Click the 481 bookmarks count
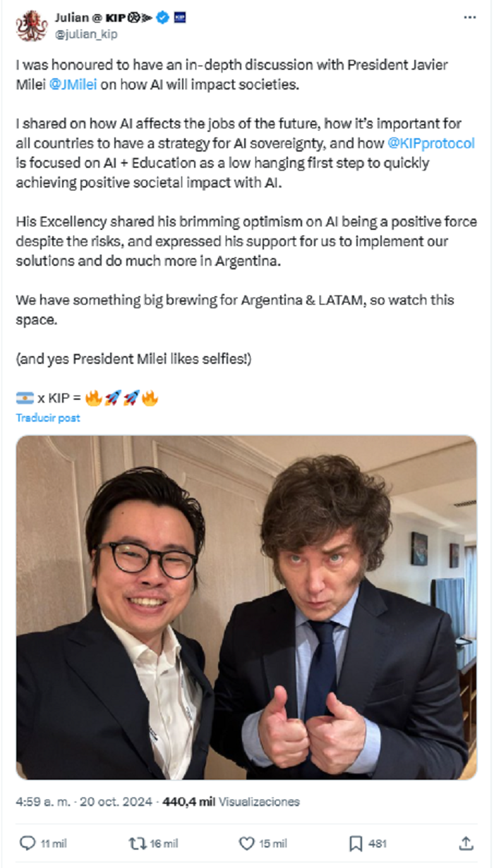The width and height of the screenshot is (494, 868). pyautogui.click(x=378, y=843)
